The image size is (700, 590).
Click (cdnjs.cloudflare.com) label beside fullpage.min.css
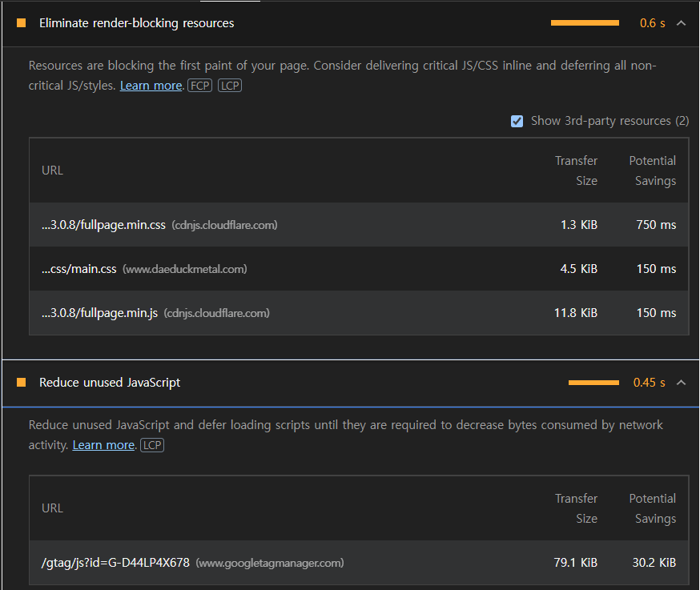(224, 225)
